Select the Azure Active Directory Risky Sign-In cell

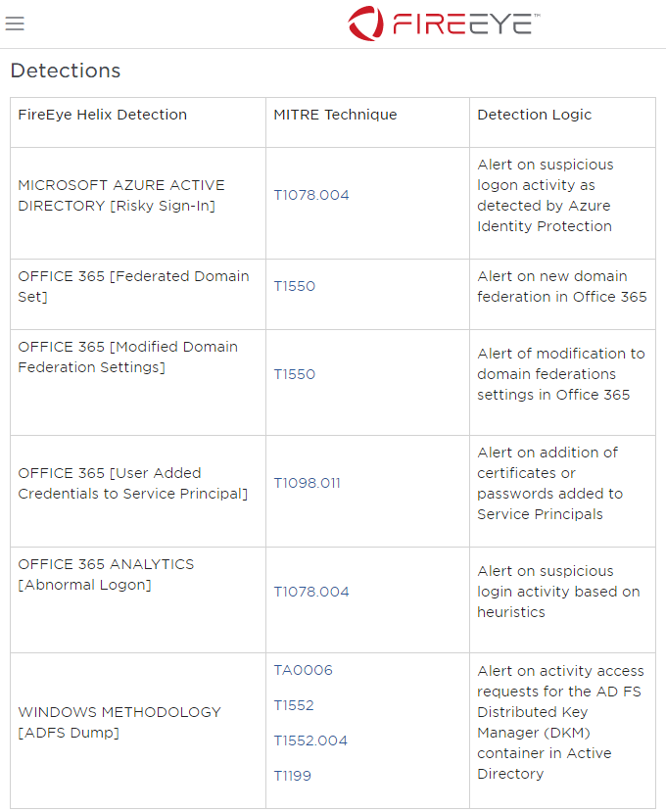(x=121, y=195)
